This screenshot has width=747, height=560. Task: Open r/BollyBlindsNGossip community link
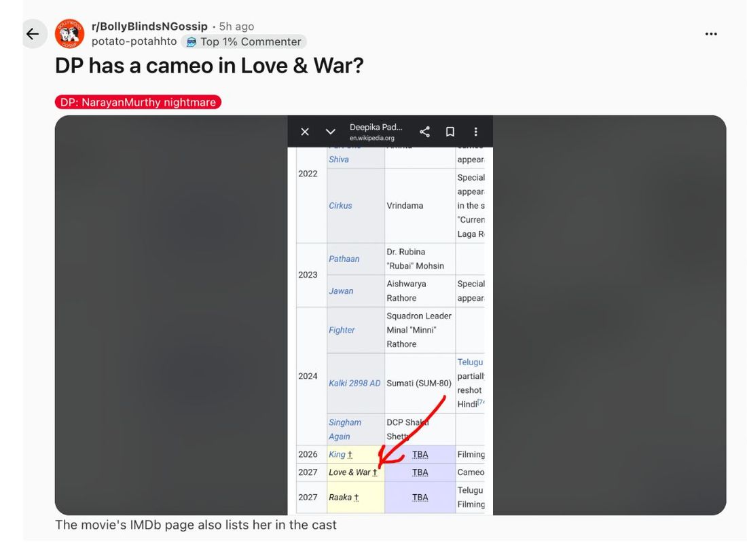click(149, 26)
